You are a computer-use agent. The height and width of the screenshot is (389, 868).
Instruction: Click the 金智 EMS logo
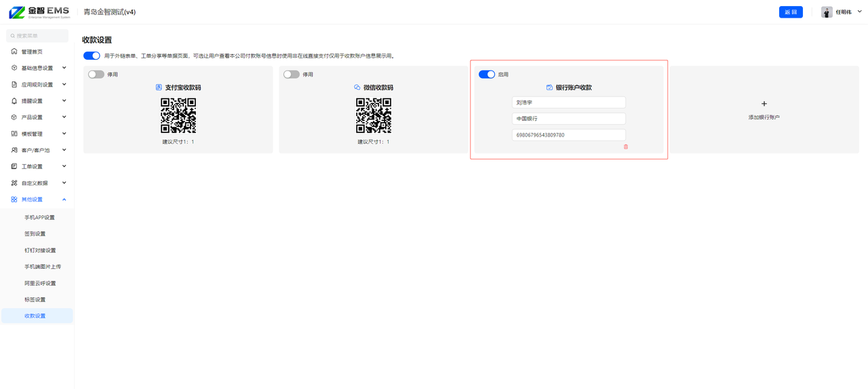[x=39, y=12]
